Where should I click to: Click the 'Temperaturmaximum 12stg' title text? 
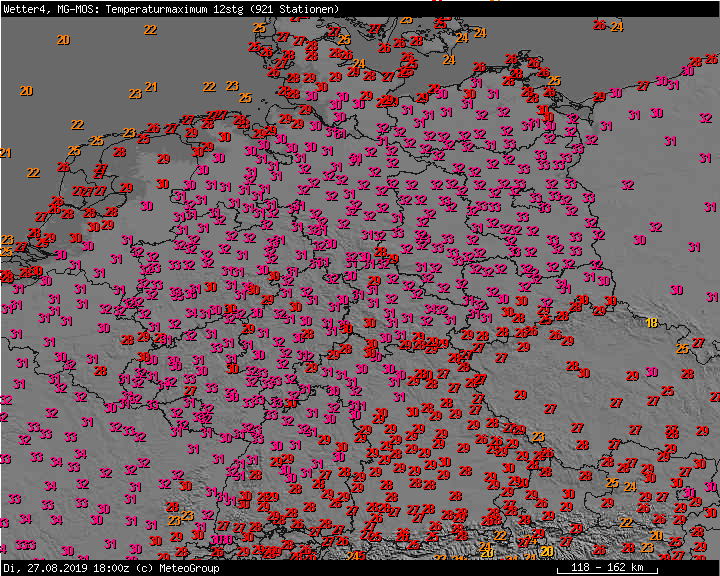tap(174, 9)
